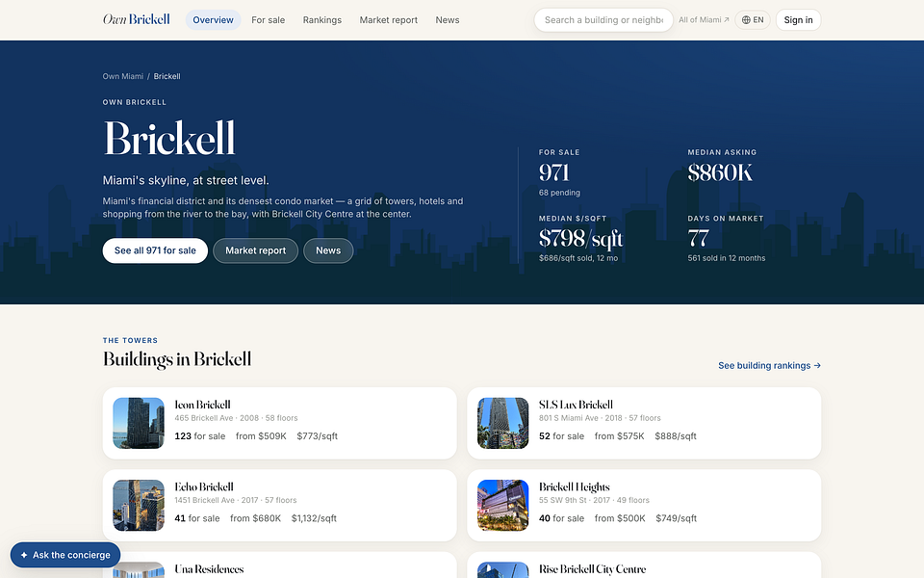Click the building search input field
The height and width of the screenshot is (578, 924).
pyautogui.click(x=603, y=20)
